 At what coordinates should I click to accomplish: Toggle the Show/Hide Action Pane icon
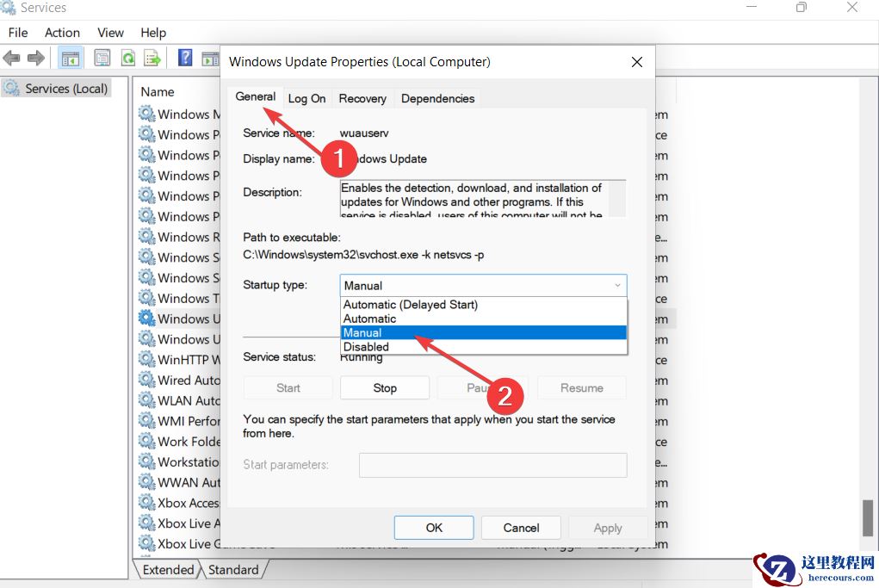(x=210, y=58)
